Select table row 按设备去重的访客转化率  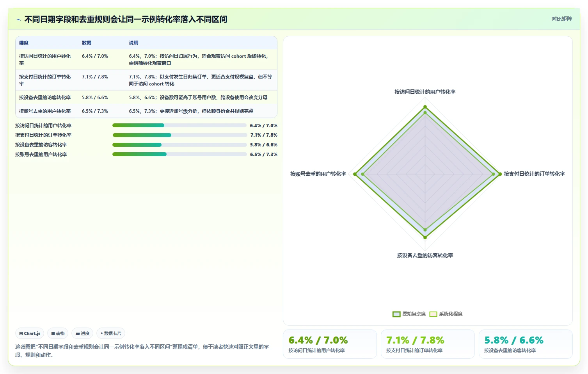[146, 98]
